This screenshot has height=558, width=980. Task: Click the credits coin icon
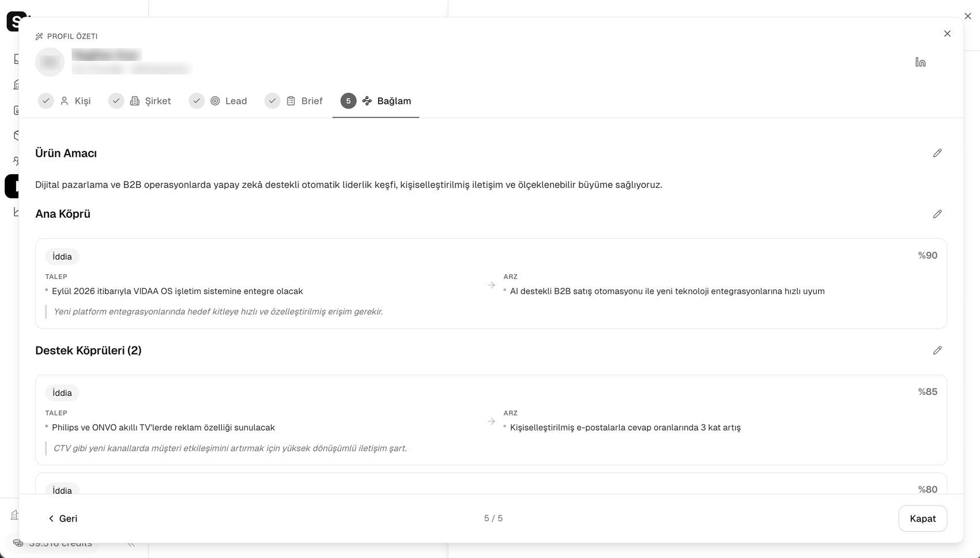[x=18, y=543]
